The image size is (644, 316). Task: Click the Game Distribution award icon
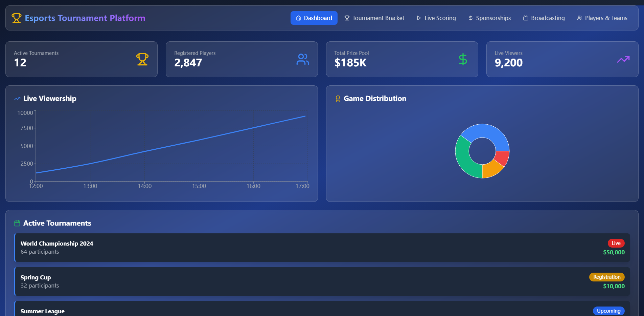(x=338, y=99)
